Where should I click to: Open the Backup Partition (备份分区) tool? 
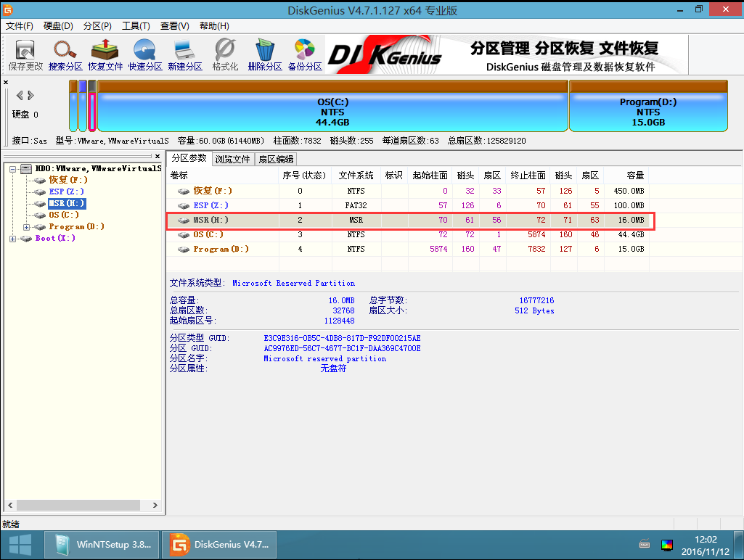click(x=305, y=55)
